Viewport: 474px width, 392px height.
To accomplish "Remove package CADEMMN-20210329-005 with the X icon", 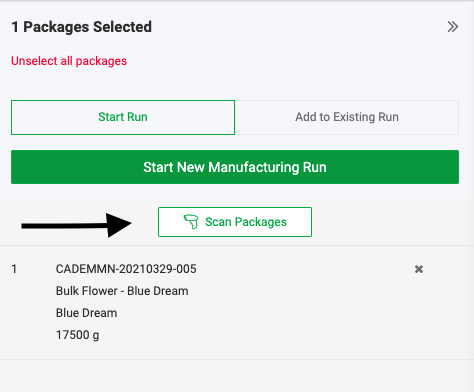I will (x=419, y=269).
